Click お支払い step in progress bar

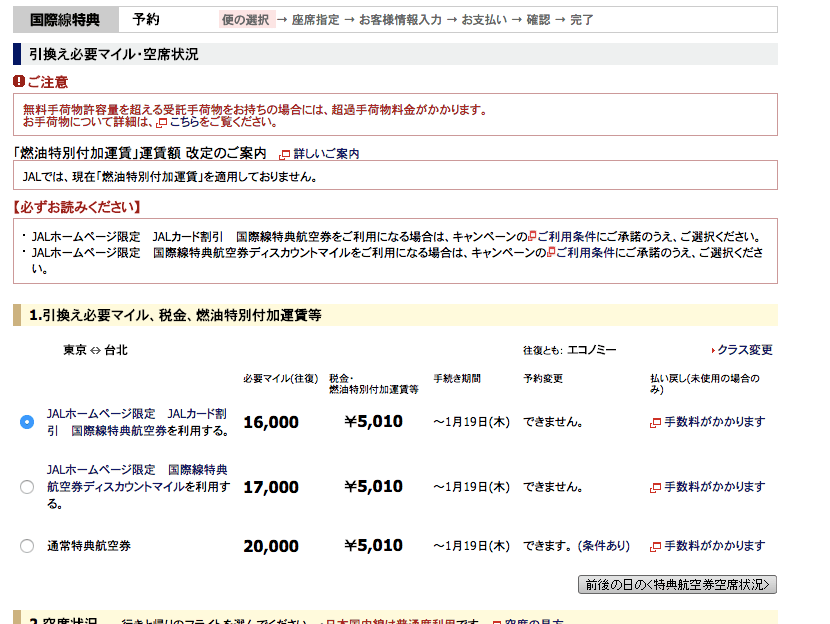(484, 20)
